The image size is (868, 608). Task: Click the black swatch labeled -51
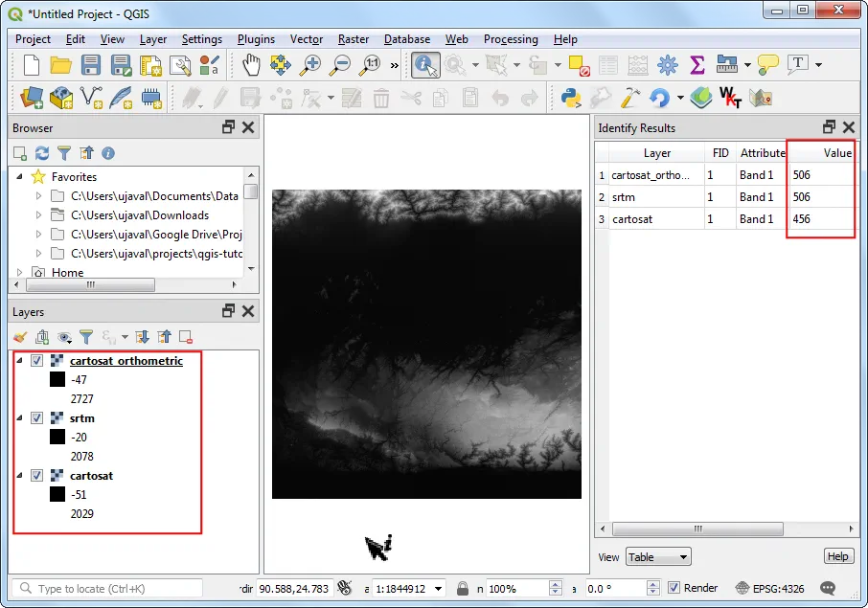pos(57,495)
